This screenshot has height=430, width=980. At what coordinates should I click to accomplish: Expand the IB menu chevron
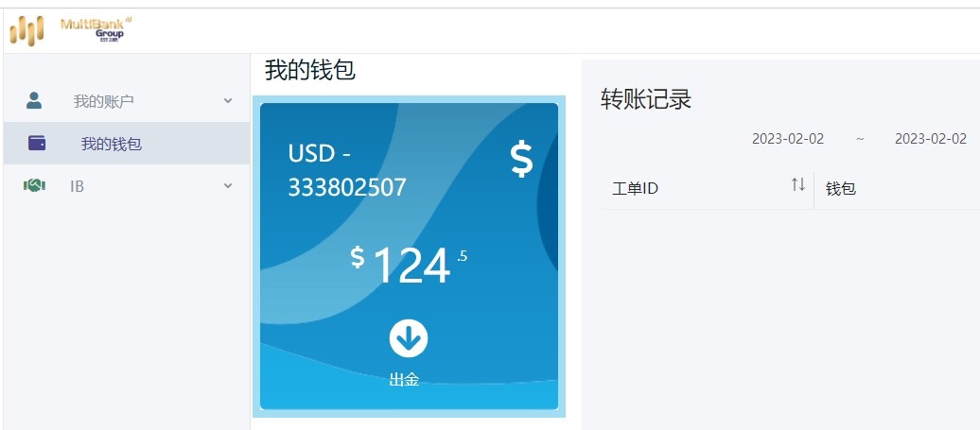[228, 185]
